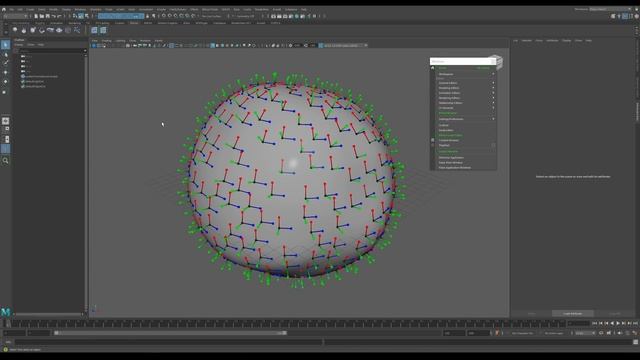Image resolution: width=640 pixels, height=360 pixels.
Task: Click Select button in Attribute Editor
Action: pos(531,313)
